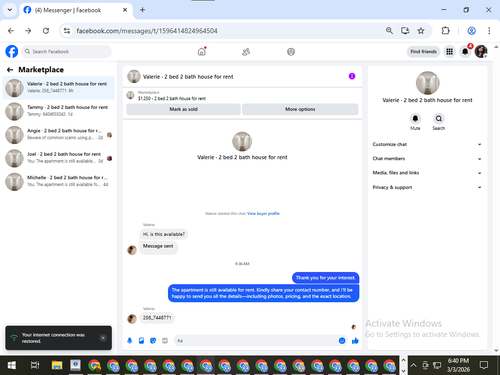Click the Mark as sold button

click(183, 109)
